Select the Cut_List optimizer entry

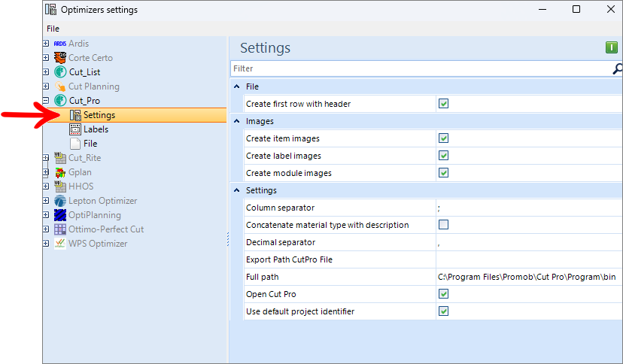pyautogui.click(x=84, y=72)
